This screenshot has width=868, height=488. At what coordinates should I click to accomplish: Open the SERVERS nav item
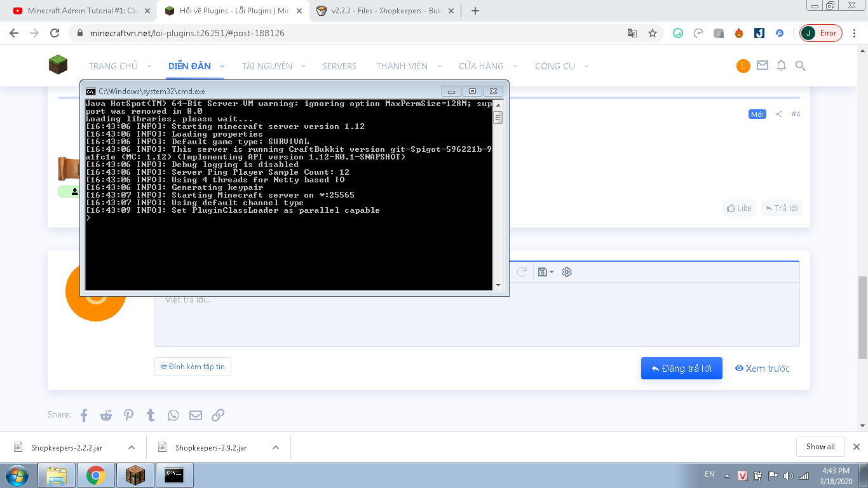click(x=339, y=66)
